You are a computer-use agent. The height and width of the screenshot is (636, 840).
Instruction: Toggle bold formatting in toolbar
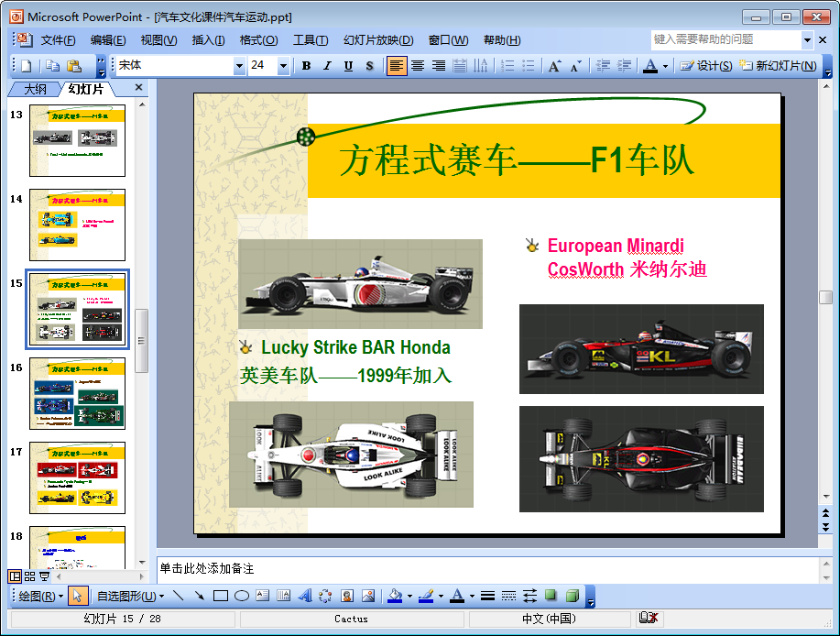click(306, 66)
